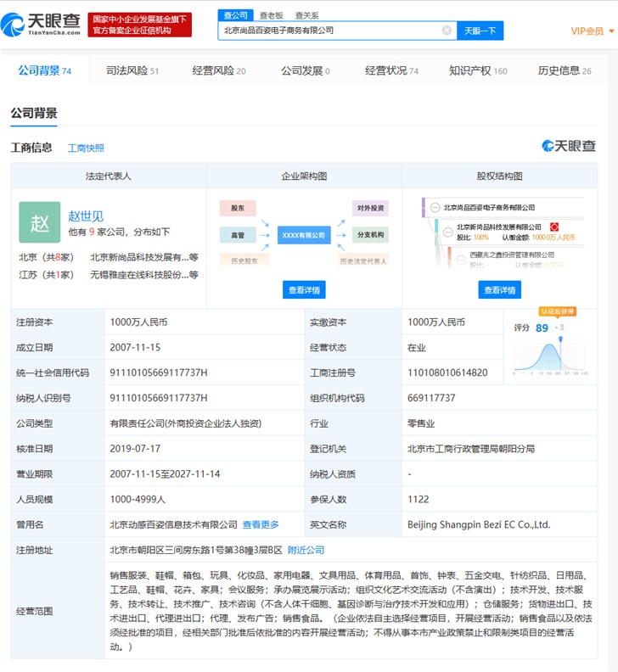Click the 天眼查 watermark logo near 工商信息
618x672 pixels.
pos(569,147)
